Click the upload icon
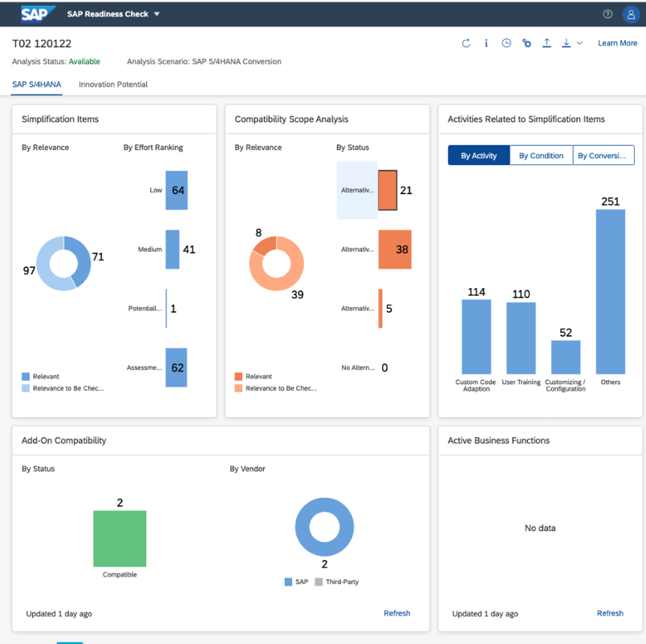This screenshot has width=646, height=644. point(546,43)
